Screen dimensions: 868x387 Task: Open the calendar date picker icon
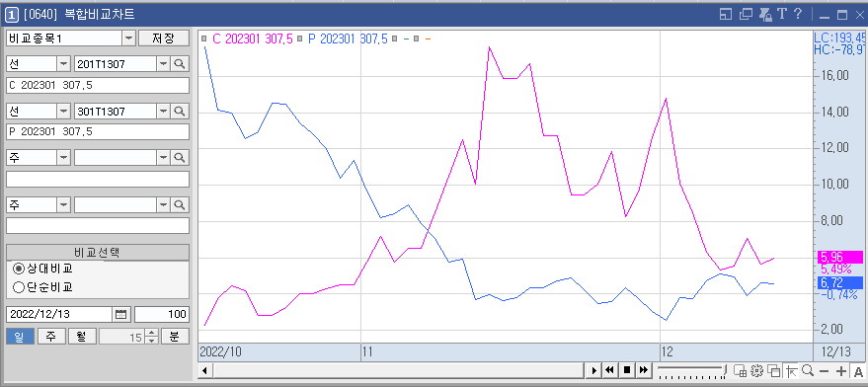point(121,315)
